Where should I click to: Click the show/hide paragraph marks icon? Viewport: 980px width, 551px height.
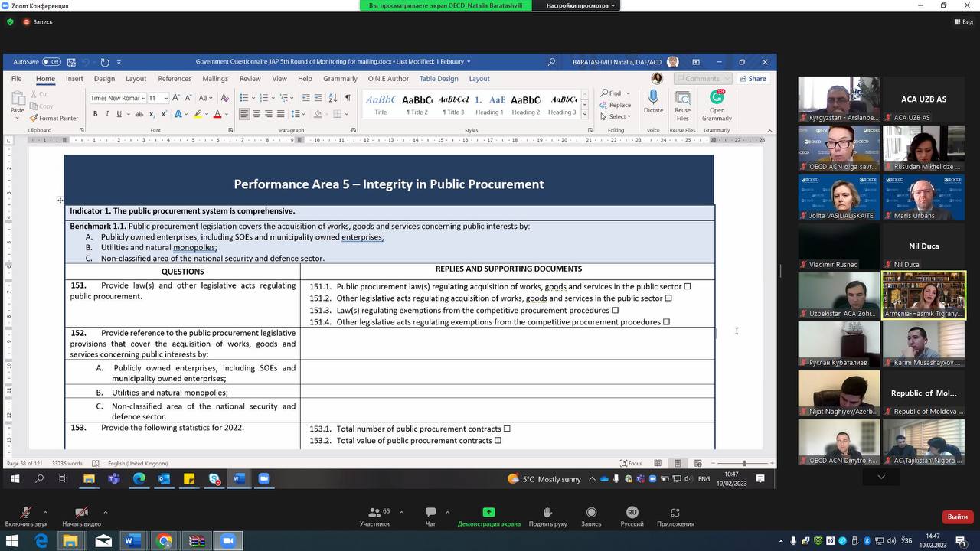pyautogui.click(x=348, y=98)
